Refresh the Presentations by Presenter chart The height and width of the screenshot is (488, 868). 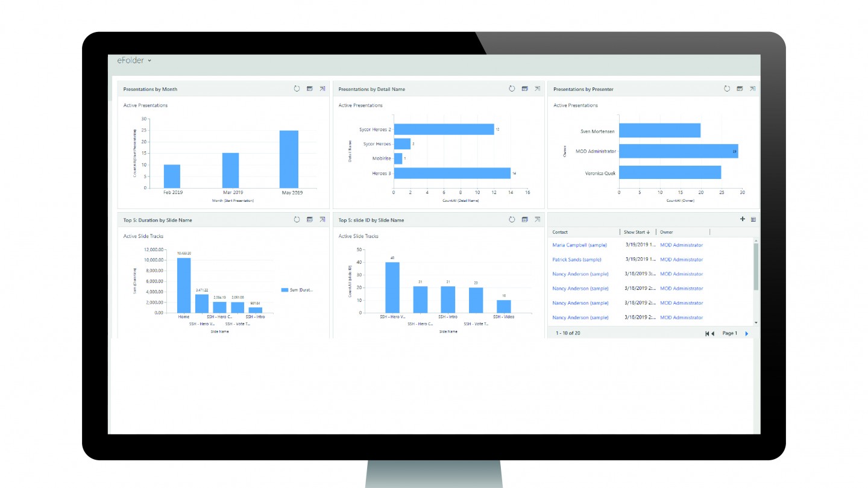(x=726, y=89)
